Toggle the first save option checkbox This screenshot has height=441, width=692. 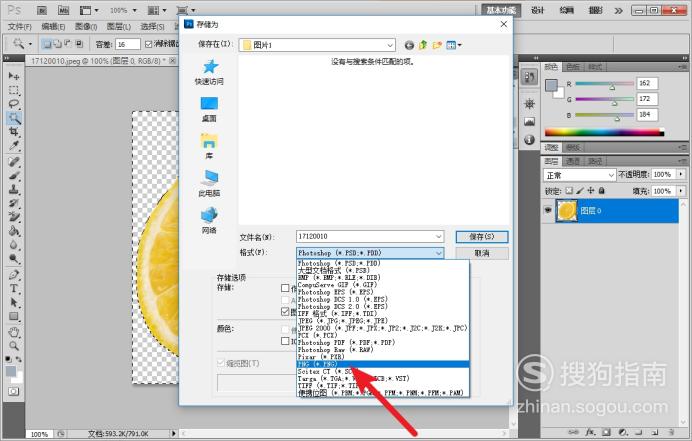click(285, 288)
